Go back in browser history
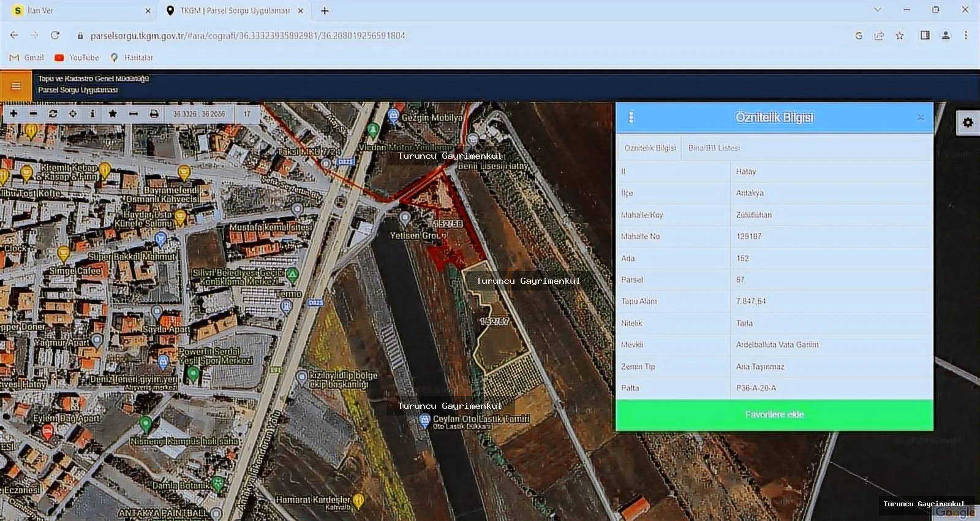The image size is (980, 521). [14, 36]
